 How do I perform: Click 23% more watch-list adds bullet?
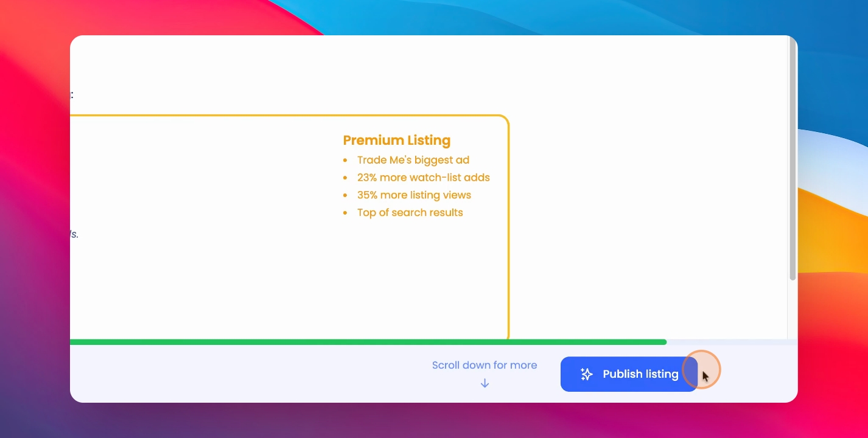click(424, 178)
